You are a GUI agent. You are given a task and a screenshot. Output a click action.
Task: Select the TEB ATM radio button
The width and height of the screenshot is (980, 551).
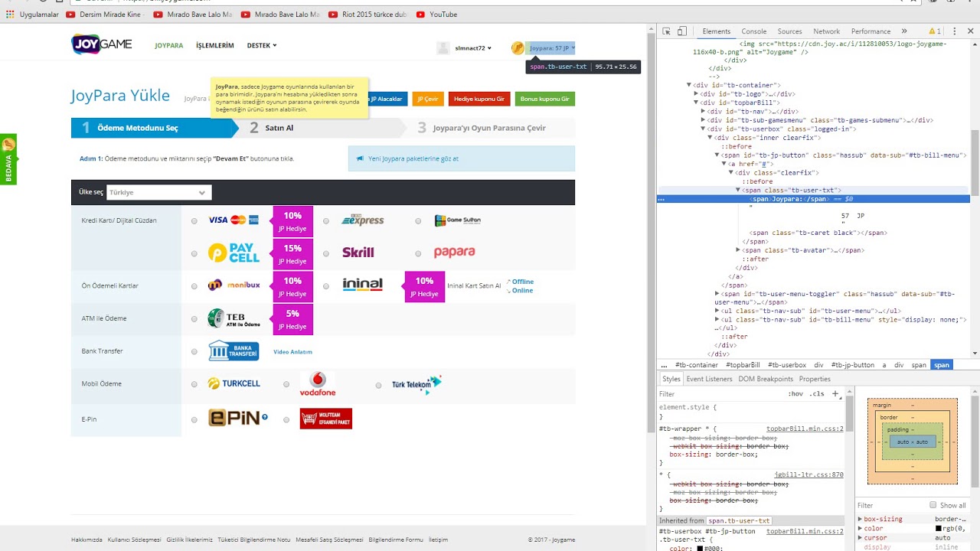point(194,319)
